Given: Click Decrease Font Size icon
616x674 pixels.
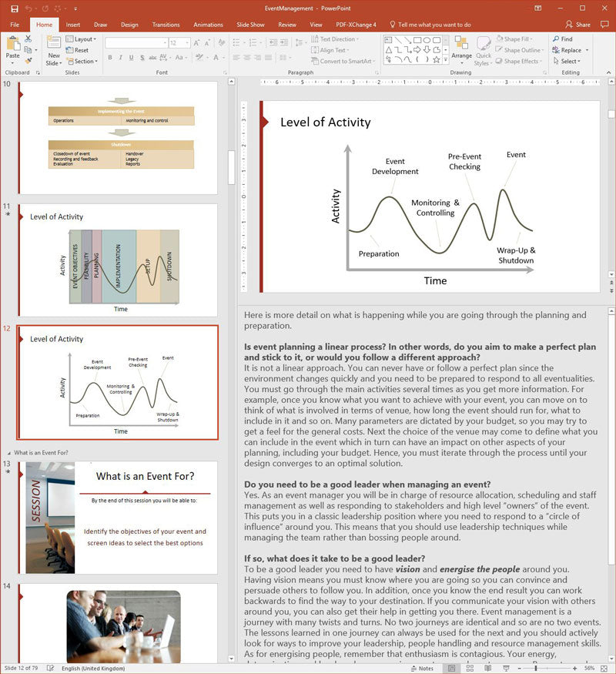Looking at the screenshot, I should click(x=207, y=42).
